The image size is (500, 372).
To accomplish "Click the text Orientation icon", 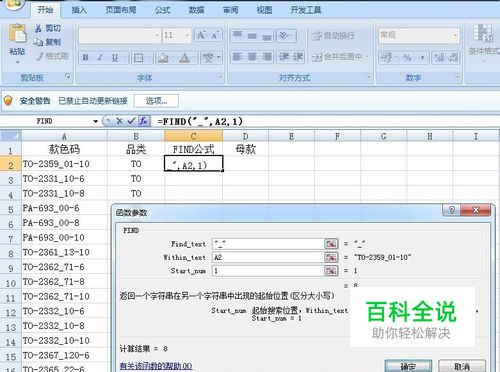I will pyautogui.click(x=283, y=35).
